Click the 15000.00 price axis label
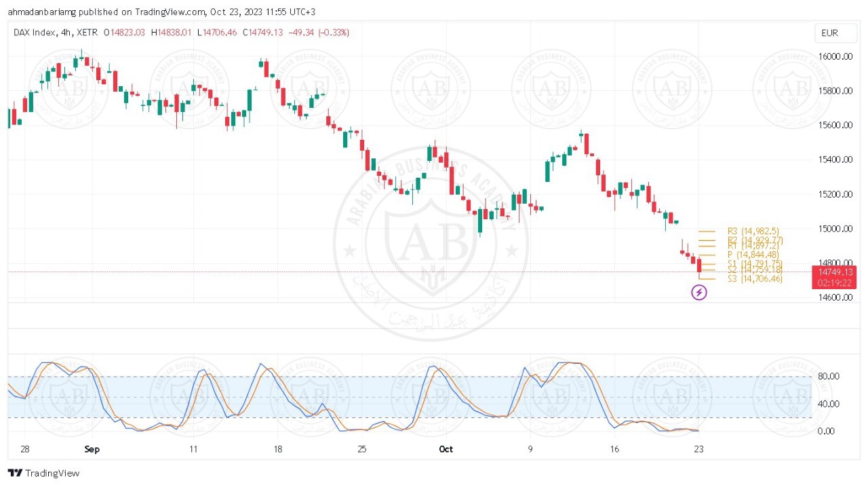Screen dimensions: 868x486 coord(834,229)
